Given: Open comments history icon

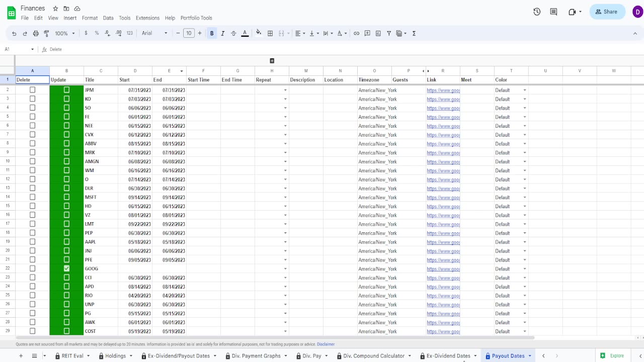Looking at the screenshot, I should 553,12.
